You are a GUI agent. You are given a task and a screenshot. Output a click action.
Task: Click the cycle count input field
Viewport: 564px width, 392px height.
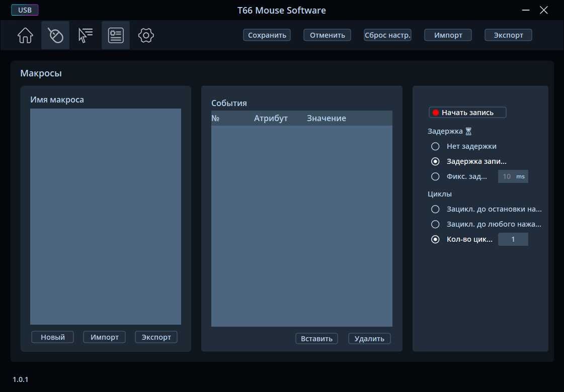pyautogui.click(x=513, y=239)
